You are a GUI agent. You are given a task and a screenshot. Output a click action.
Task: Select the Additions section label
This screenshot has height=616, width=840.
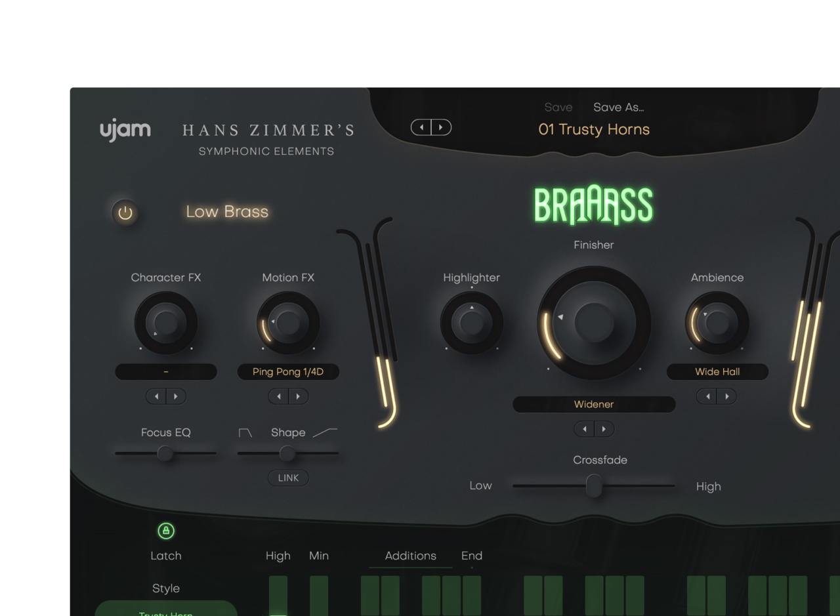tap(411, 556)
